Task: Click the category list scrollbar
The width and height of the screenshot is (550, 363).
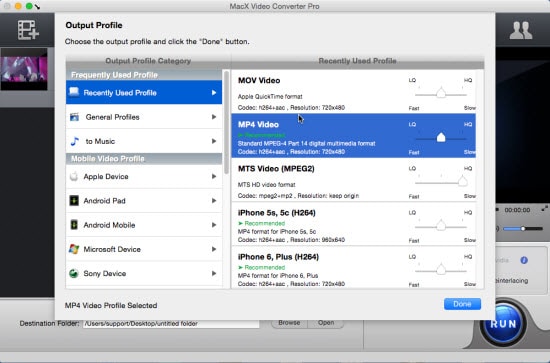Action: [x=226, y=122]
